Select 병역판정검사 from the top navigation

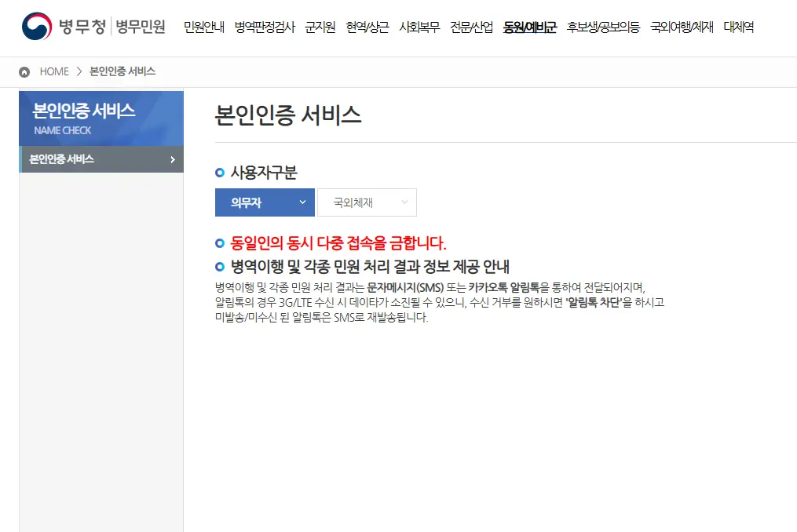click(265, 26)
